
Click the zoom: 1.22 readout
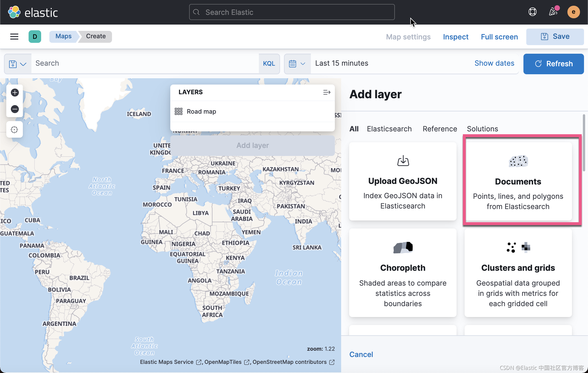click(321, 349)
